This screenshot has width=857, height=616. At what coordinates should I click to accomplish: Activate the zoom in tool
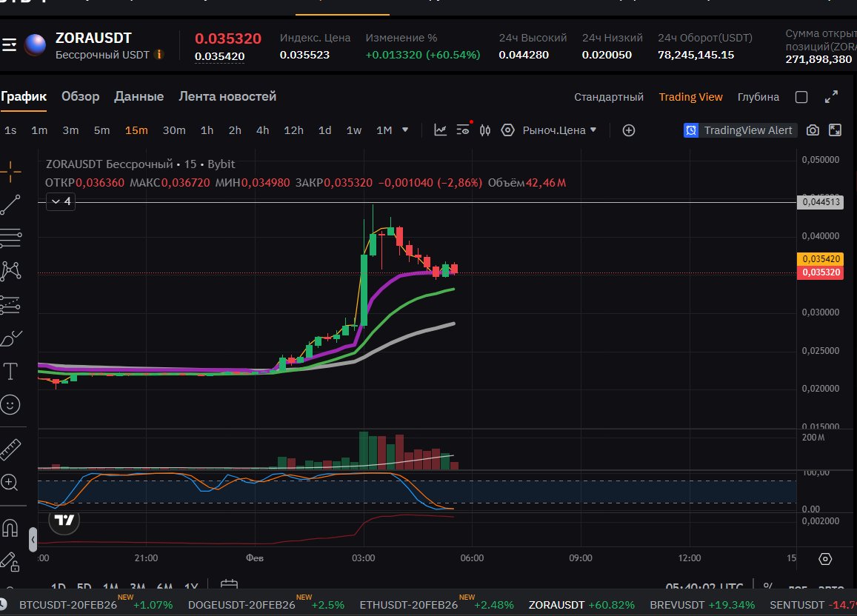[10, 482]
